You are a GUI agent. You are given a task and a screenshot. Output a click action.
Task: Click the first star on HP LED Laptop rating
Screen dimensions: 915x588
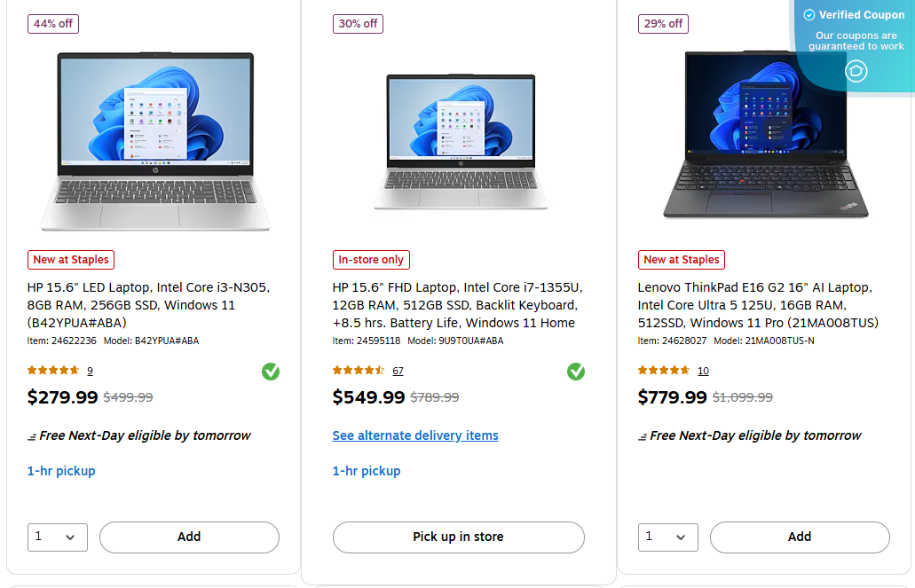29,371
